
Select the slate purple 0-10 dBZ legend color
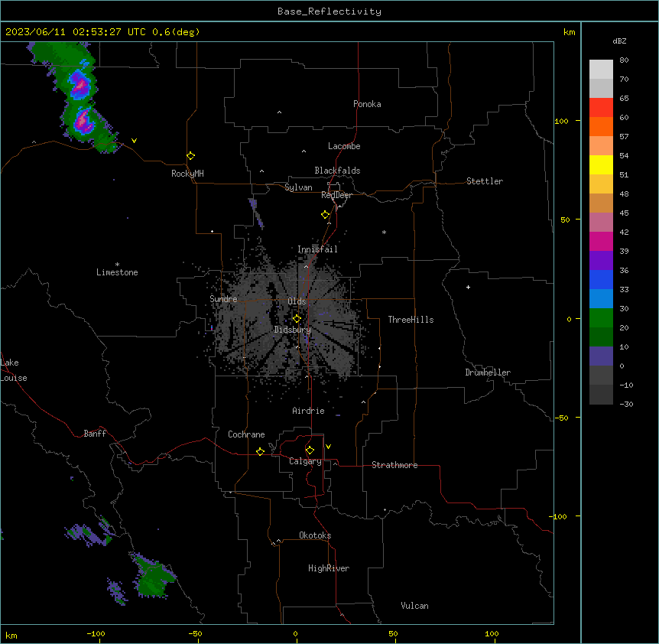pyautogui.click(x=601, y=356)
